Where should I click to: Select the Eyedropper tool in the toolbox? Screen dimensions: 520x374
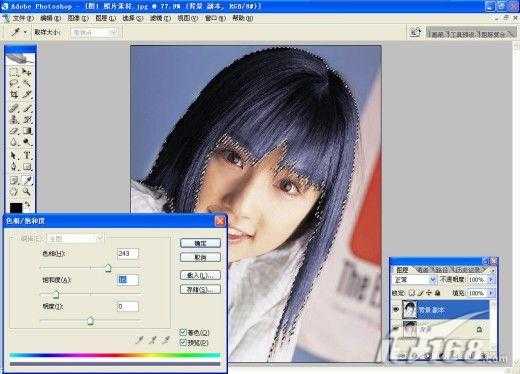(27, 180)
